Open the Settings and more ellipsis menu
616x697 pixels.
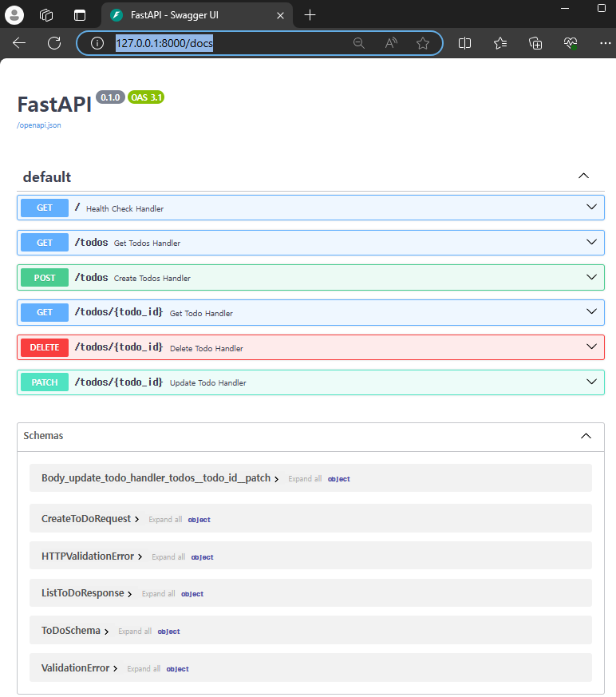click(606, 43)
